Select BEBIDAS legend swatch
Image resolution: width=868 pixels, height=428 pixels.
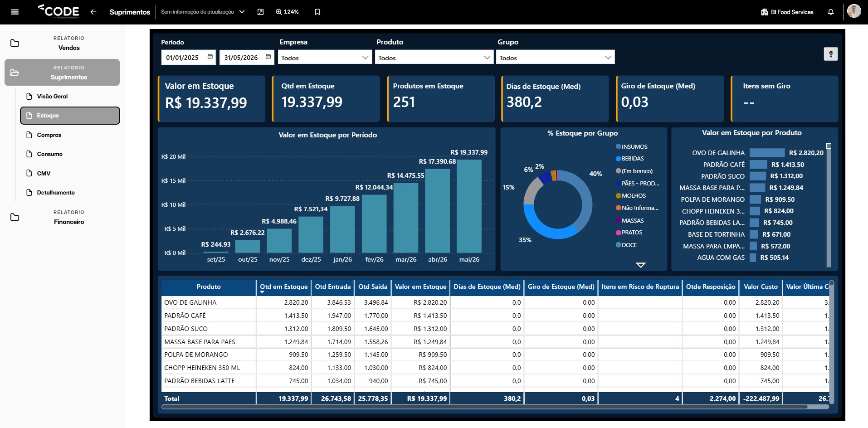tap(618, 159)
